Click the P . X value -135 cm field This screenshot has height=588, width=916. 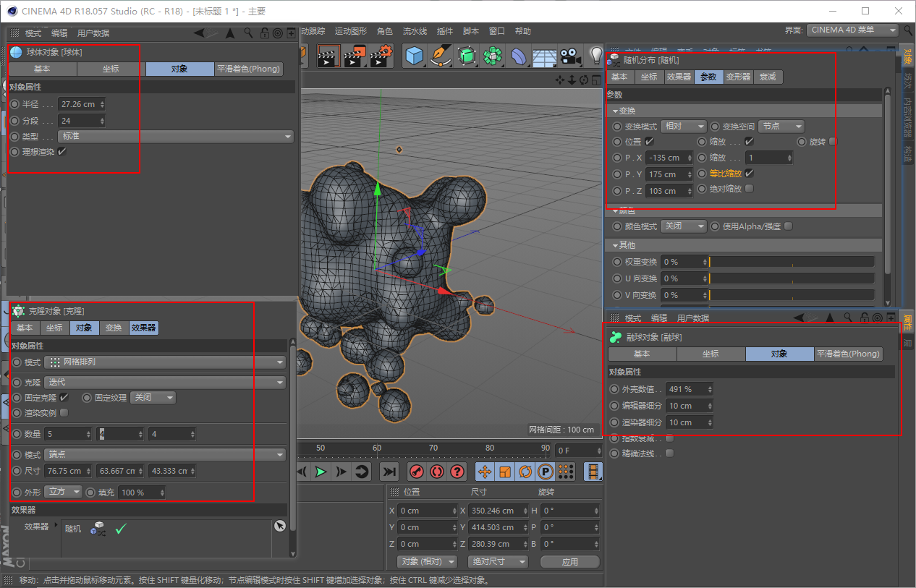point(669,158)
